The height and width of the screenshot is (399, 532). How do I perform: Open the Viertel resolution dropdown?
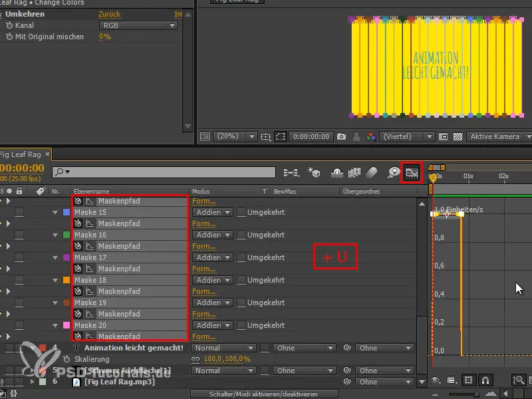[x=407, y=136]
